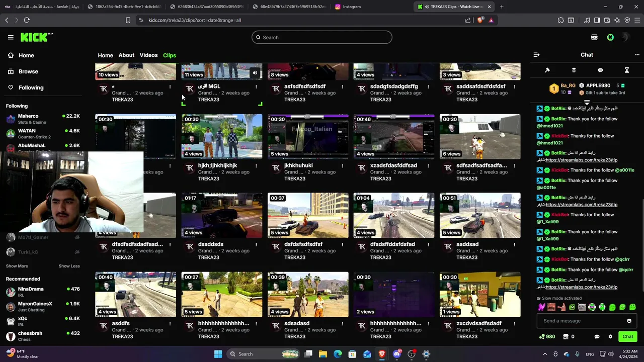
Task: Open the emoji picker in message box
Action: pyautogui.click(x=629, y=321)
